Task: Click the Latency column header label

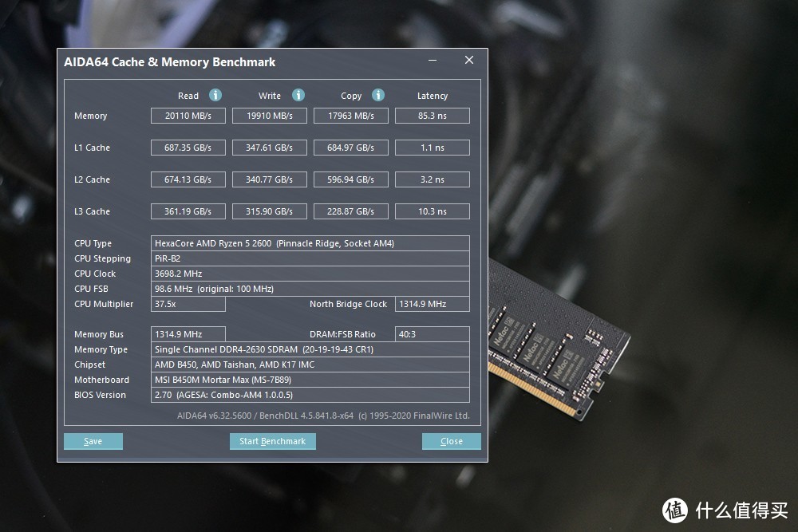Action: coord(433,96)
